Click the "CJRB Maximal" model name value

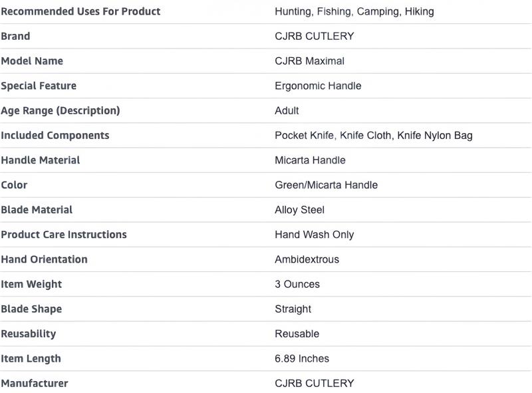309,61
